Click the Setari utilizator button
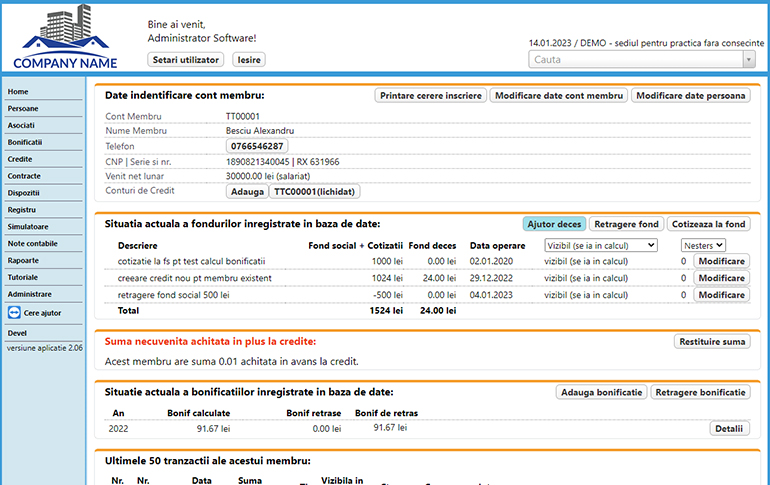770x485 pixels. point(186,60)
